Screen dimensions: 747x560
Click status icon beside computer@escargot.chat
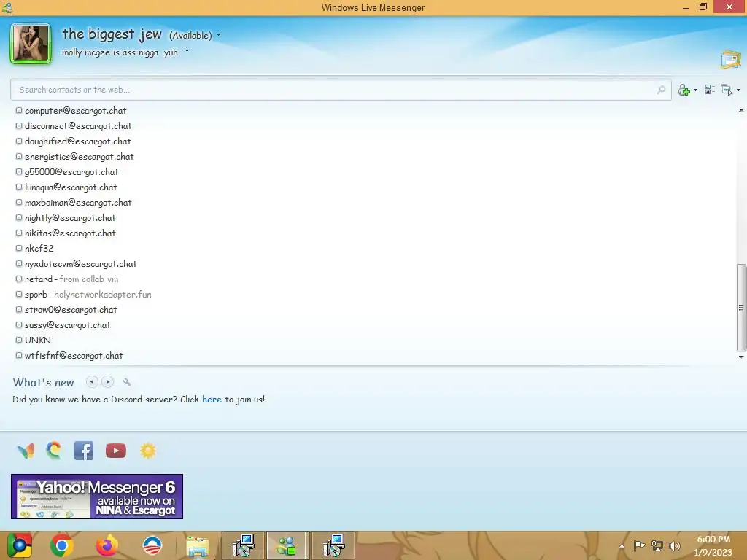[x=18, y=111]
